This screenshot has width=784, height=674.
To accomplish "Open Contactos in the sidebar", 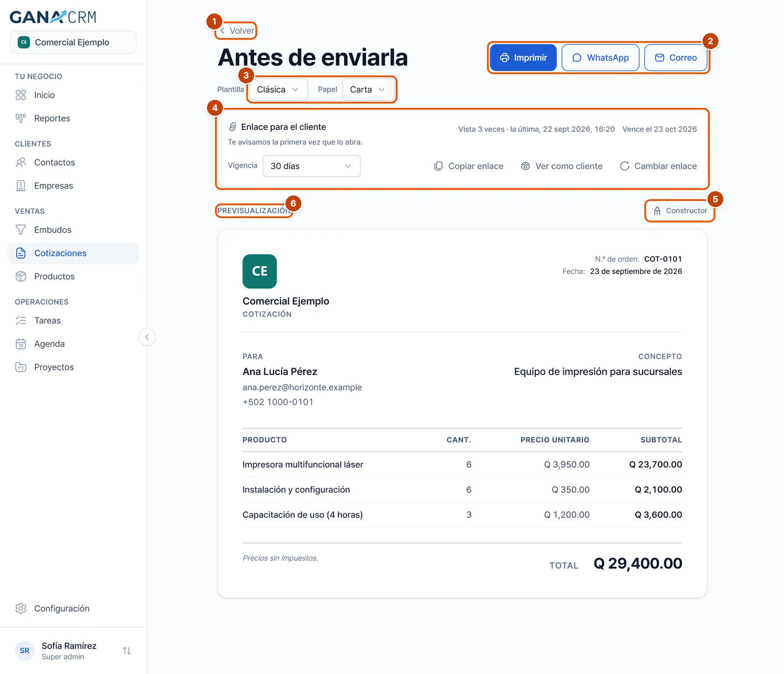I will coord(73,162).
